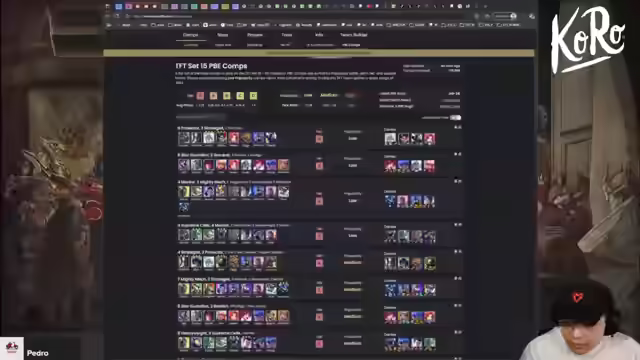Toggle the S tier filter swatch
Image resolution: width=640 pixels, height=360 pixels.
pos(200,96)
